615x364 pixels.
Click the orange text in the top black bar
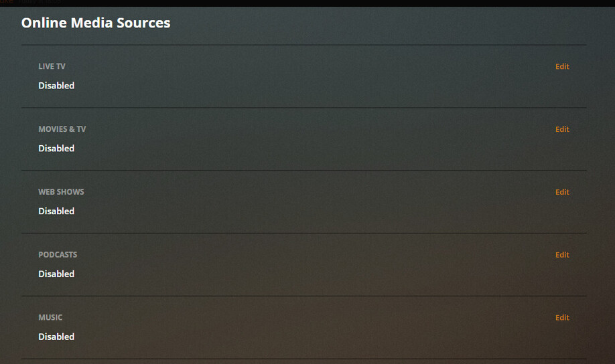7,2
